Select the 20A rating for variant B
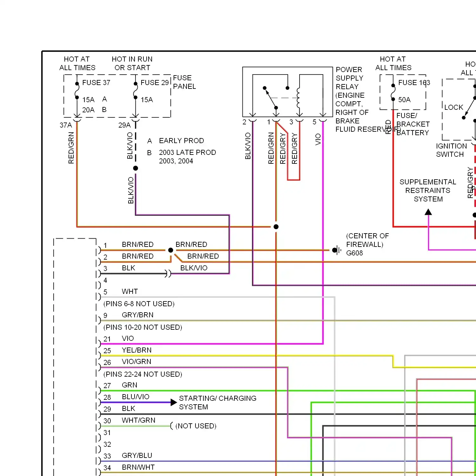This screenshot has height=476, width=476. [88, 110]
